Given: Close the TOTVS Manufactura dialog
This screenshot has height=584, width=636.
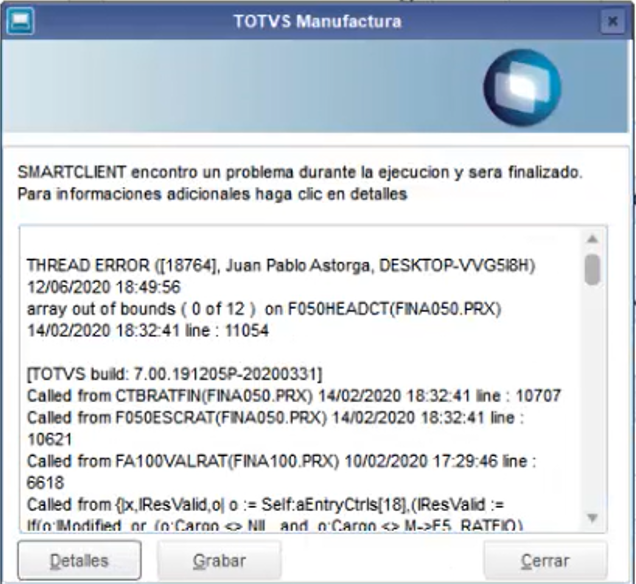Looking at the screenshot, I should coord(612,21).
